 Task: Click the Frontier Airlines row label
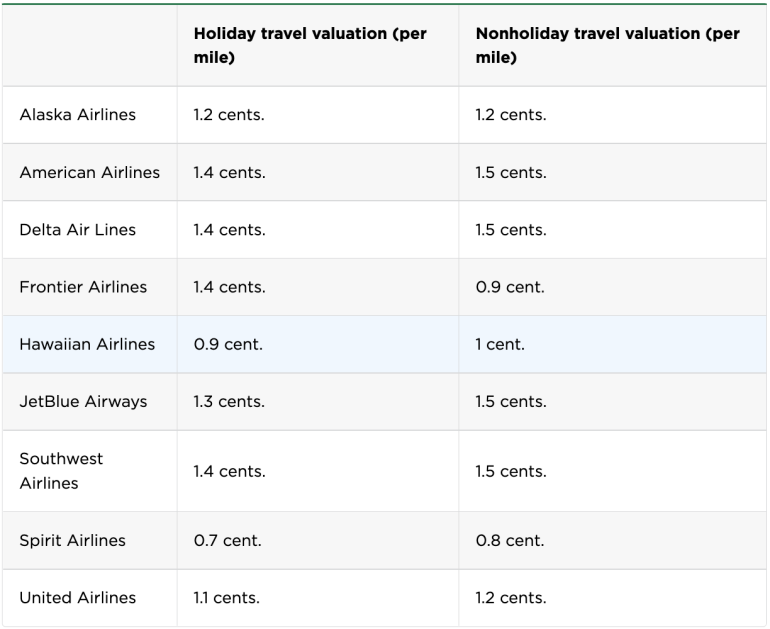point(83,287)
